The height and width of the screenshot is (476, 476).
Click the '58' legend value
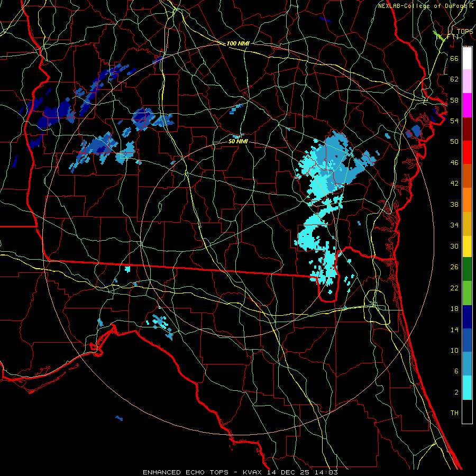point(454,100)
